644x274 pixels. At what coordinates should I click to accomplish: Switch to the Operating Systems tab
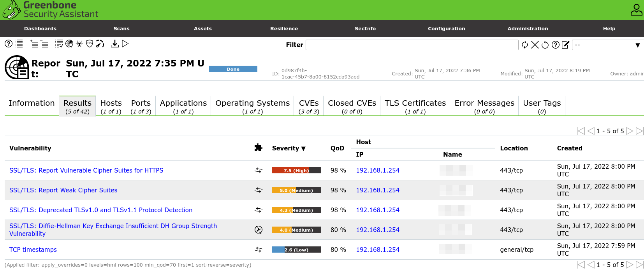252,106
